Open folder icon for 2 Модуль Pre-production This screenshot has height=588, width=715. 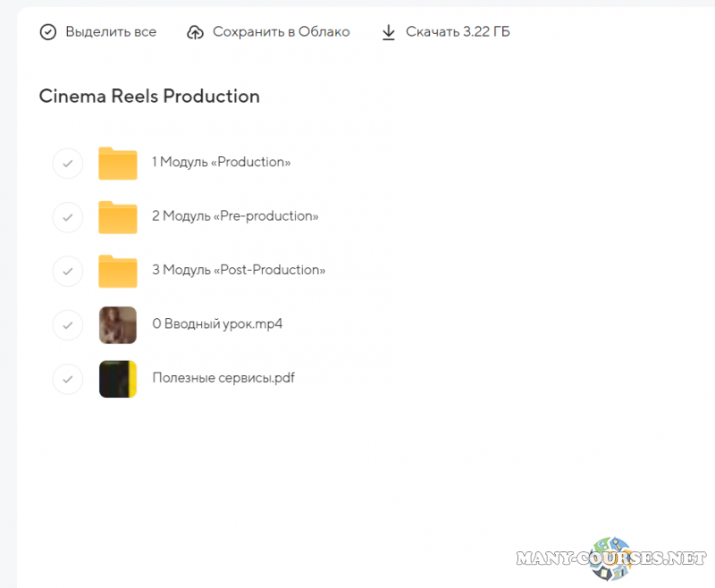[x=118, y=217]
